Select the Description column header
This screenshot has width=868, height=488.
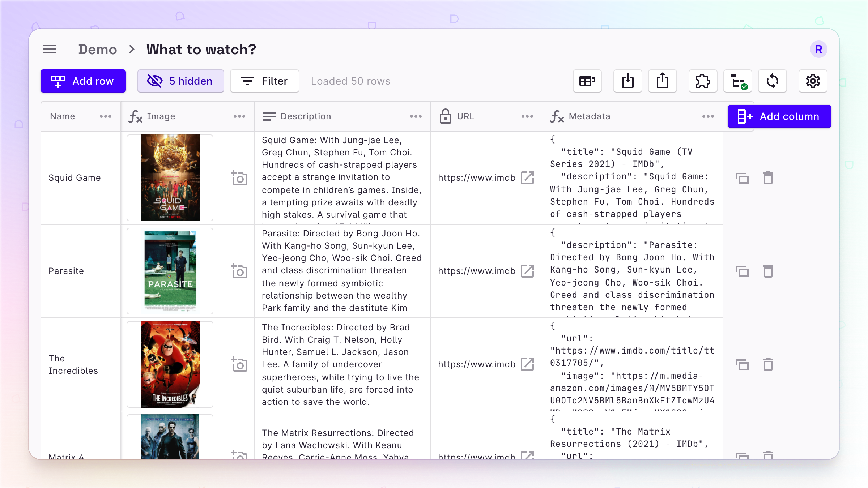pyautogui.click(x=342, y=117)
